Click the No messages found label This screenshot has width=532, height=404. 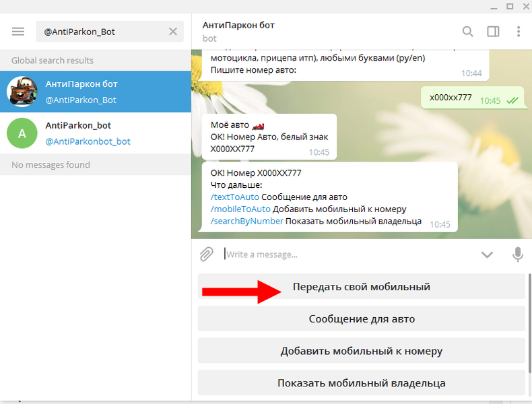(51, 165)
